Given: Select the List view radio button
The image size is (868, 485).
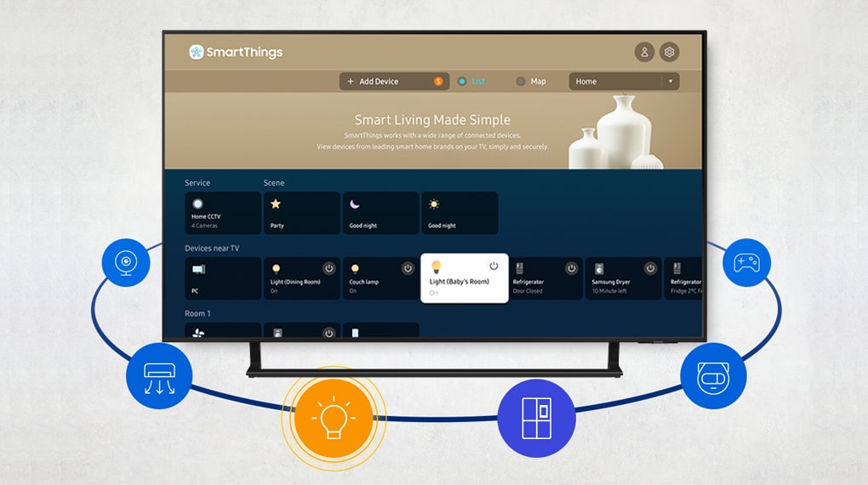Looking at the screenshot, I should [x=462, y=82].
